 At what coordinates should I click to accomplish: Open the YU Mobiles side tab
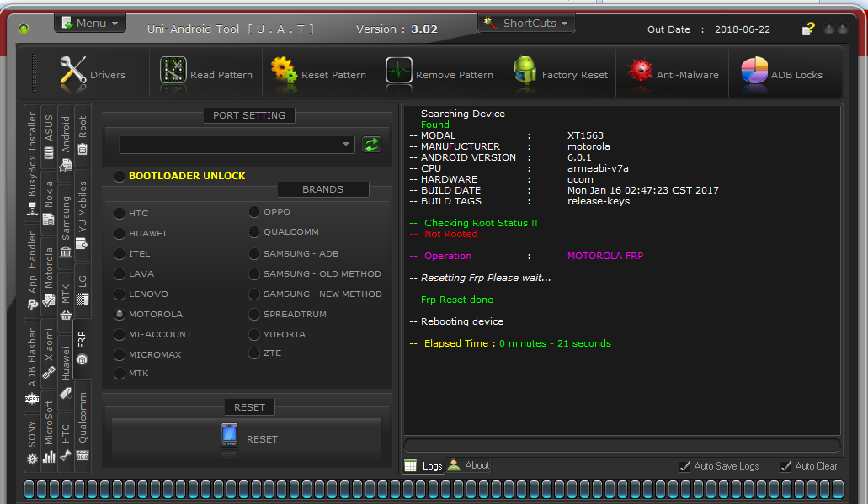pyautogui.click(x=83, y=215)
